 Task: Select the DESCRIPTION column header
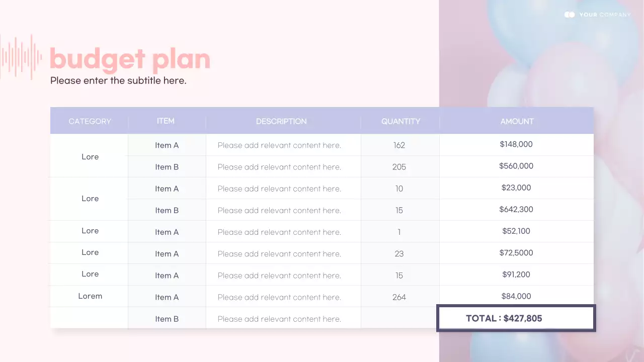pyautogui.click(x=281, y=121)
